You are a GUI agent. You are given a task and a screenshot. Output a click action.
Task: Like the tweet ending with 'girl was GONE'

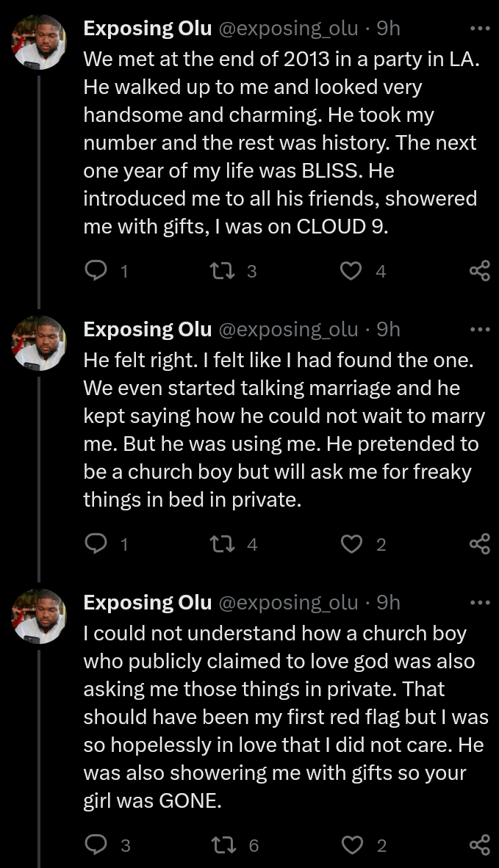(352, 845)
